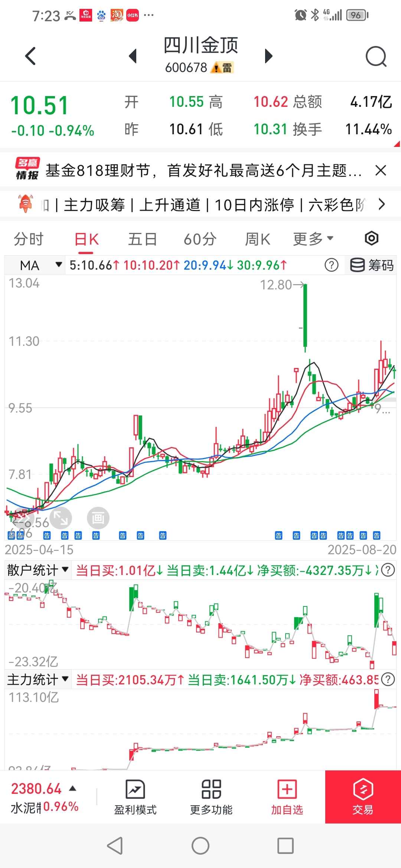Switch to the 周K tab
The image size is (401, 868).
(x=257, y=239)
